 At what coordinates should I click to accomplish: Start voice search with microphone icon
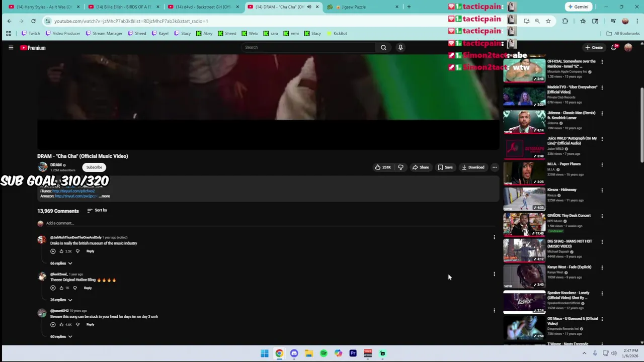(x=400, y=47)
